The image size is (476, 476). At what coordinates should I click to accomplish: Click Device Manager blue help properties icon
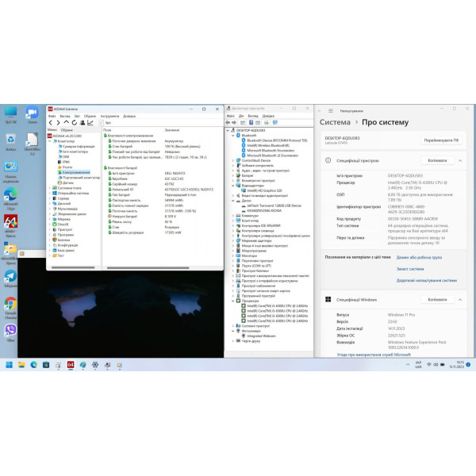(251, 123)
